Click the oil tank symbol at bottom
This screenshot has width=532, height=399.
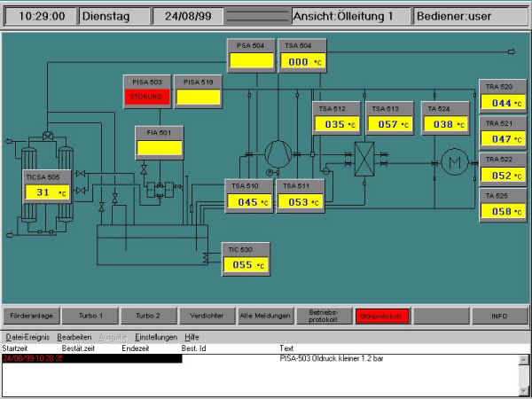pos(152,245)
